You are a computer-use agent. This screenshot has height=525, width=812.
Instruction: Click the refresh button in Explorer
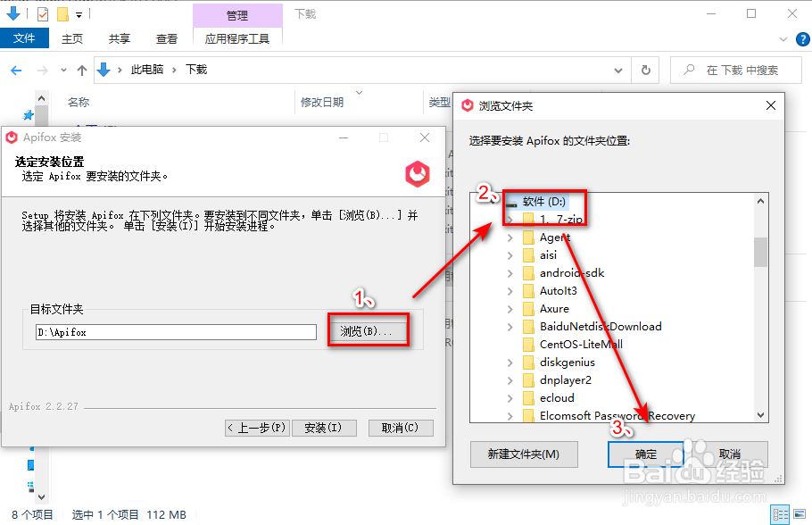click(x=646, y=70)
